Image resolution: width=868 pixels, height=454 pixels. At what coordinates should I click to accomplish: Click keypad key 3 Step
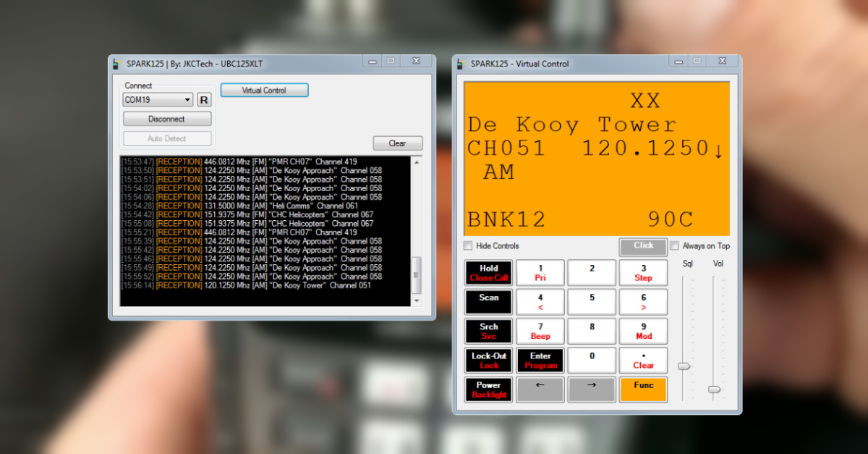(x=643, y=273)
